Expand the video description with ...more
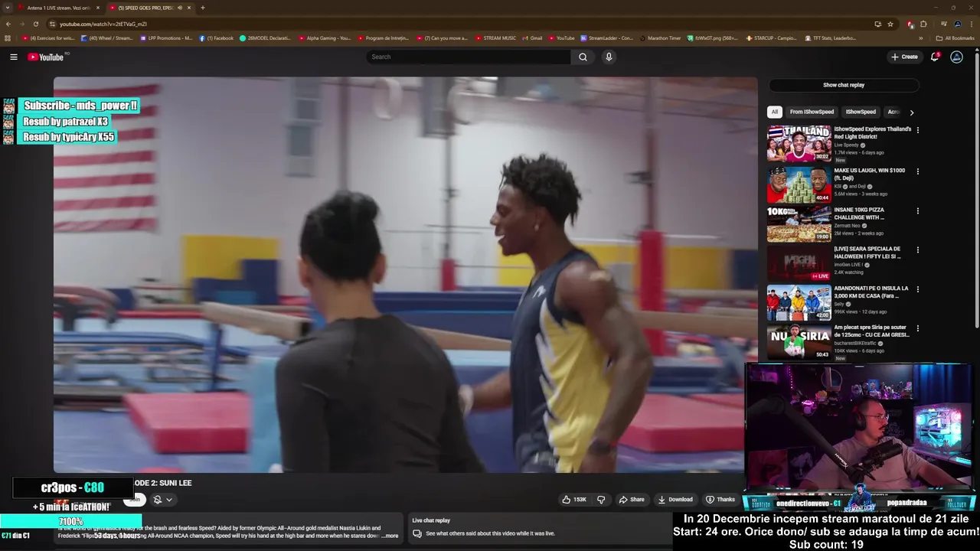 tap(391, 536)
